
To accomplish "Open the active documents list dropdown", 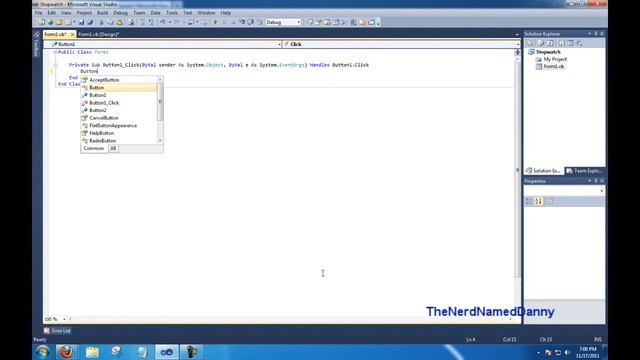I will (517, 35).
